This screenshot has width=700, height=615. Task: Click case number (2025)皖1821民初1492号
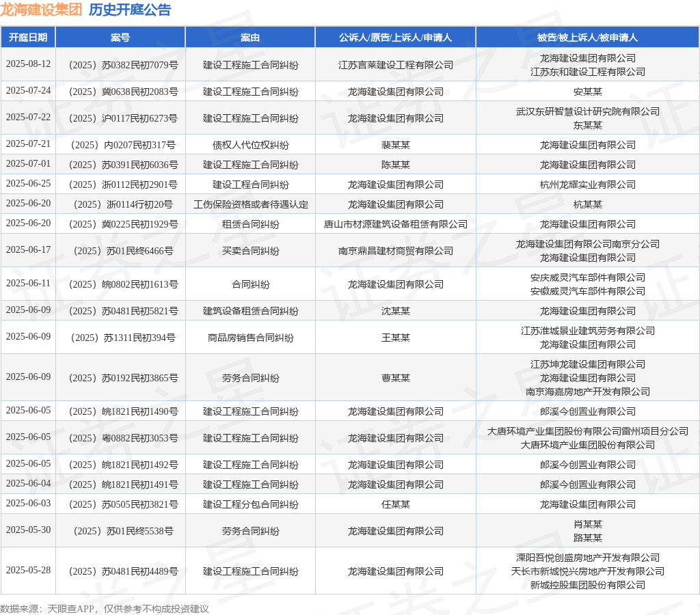click(x=123, y=465)
